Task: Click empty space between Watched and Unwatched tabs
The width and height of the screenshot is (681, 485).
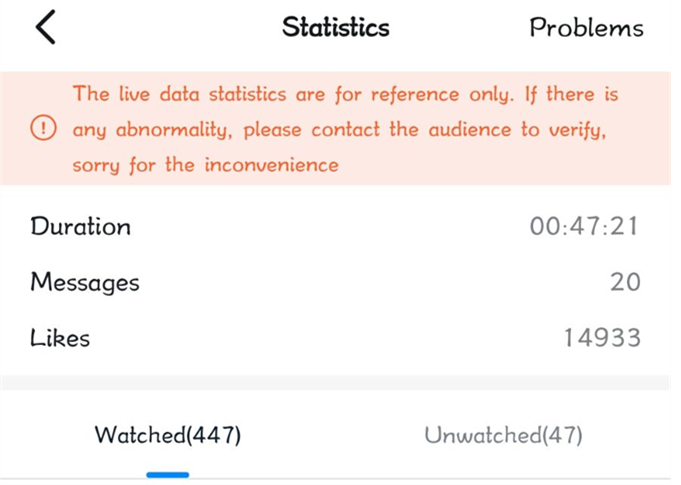Action: pos(335,435)
